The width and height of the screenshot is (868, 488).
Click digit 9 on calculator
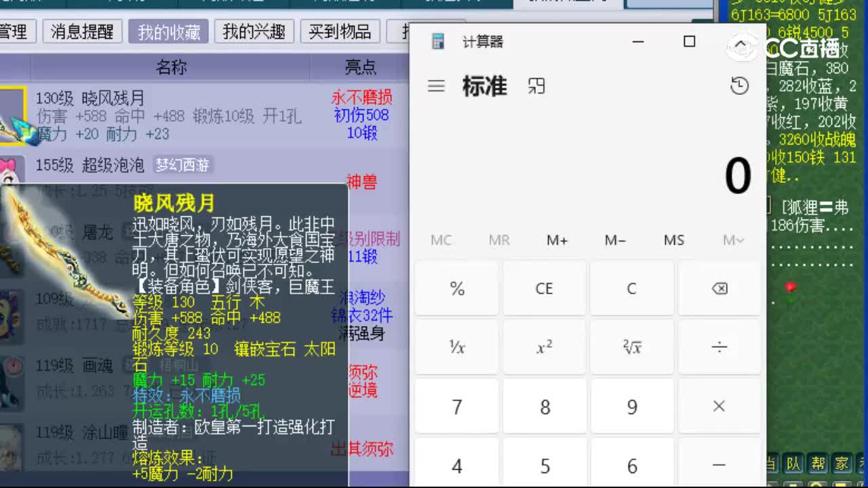point(631,407)
